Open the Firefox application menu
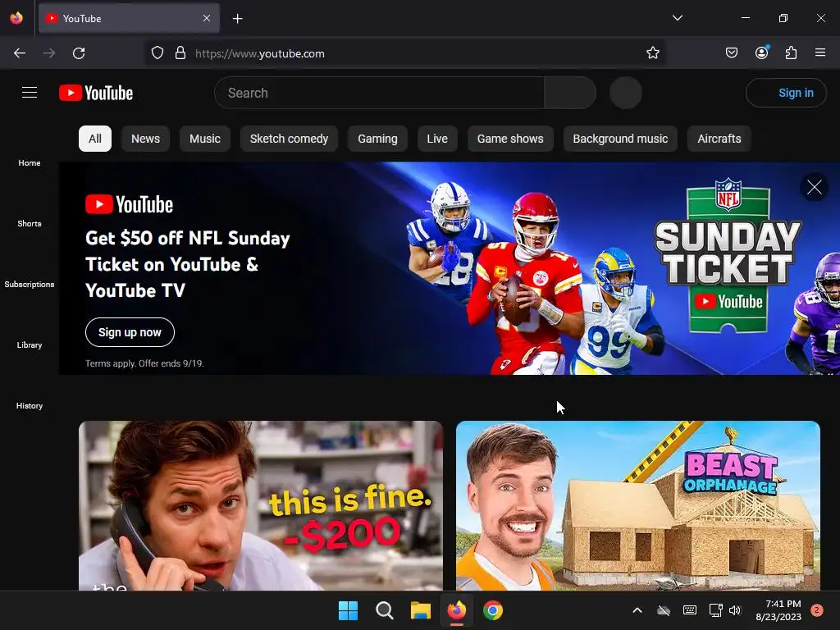840x630 pixels. click(820, 52)
